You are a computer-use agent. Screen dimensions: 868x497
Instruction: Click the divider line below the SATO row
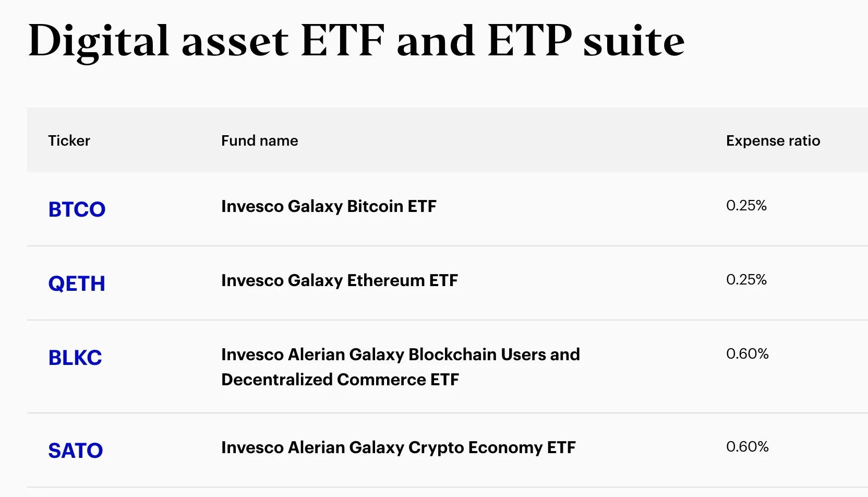[x=447, y=487]
